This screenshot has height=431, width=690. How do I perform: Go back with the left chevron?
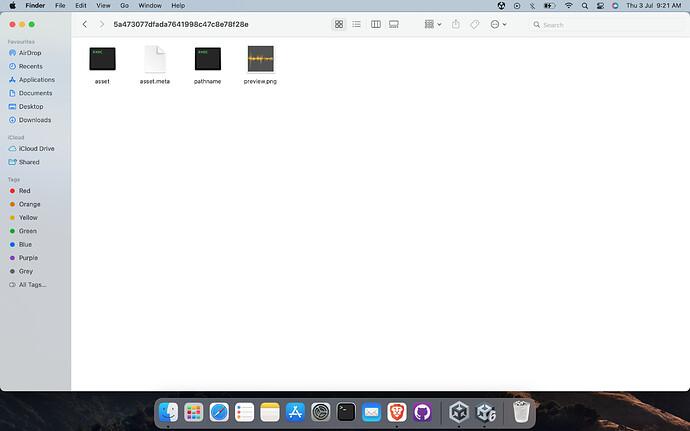(x=84, y=24)
